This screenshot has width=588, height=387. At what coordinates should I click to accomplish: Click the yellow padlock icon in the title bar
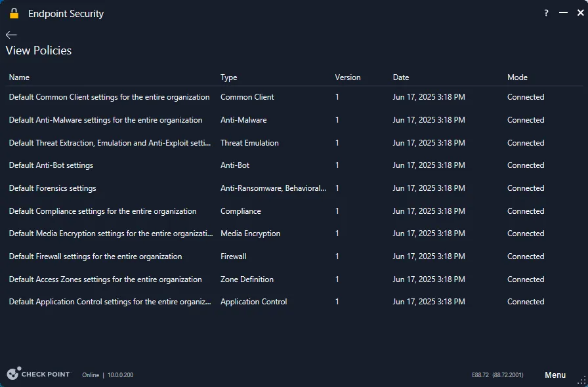pos(14,12)
